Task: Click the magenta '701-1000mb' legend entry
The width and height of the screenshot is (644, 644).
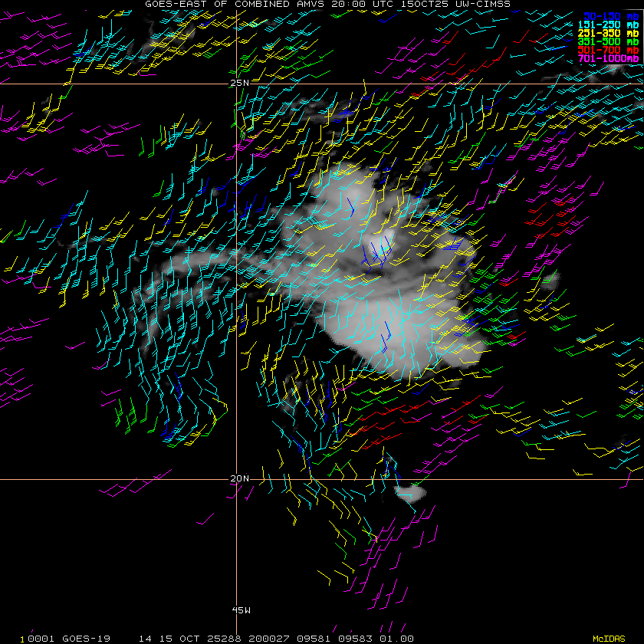Action: tap(608, 59)
